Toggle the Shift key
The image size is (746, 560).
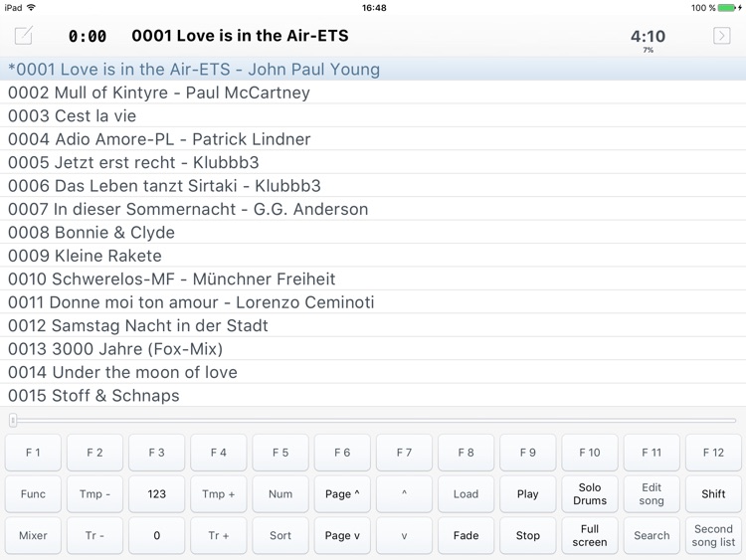coord(713,494)
